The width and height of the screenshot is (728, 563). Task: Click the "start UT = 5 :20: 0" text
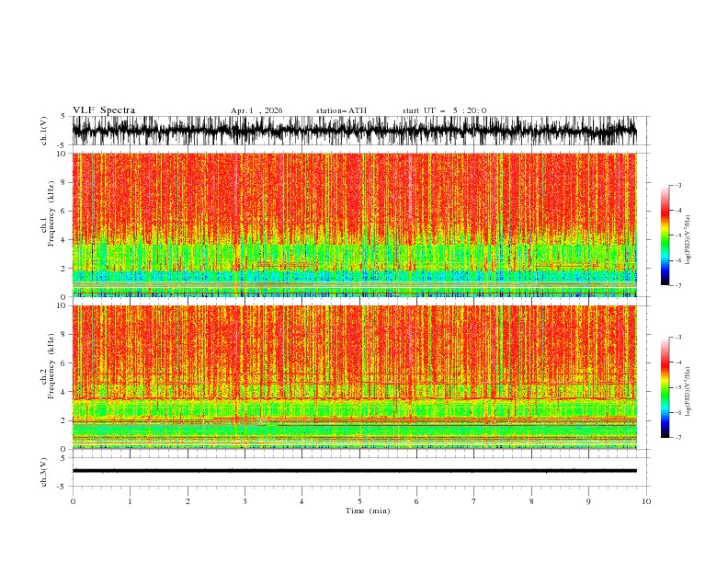pos(444,110)
